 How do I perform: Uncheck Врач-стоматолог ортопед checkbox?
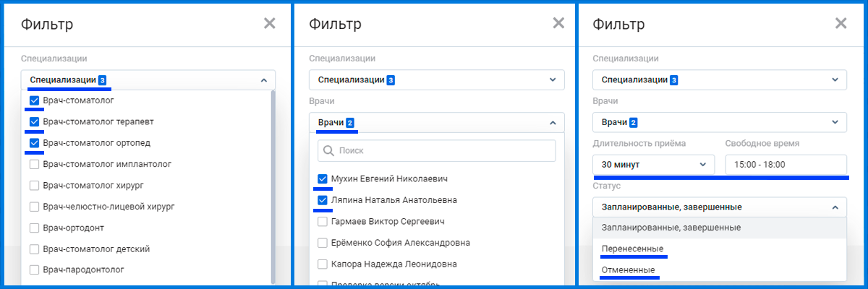[x=34, y=143]
